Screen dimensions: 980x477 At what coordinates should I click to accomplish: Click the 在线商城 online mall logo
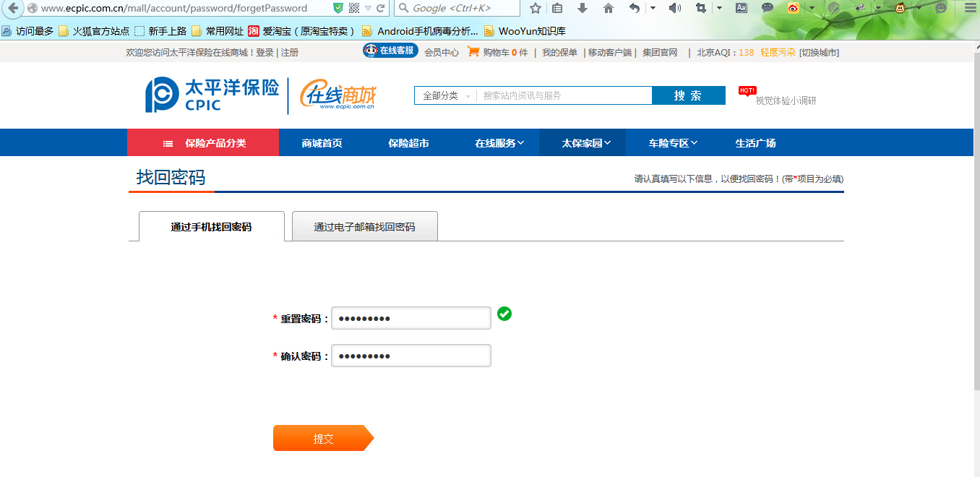click(339, 95)
